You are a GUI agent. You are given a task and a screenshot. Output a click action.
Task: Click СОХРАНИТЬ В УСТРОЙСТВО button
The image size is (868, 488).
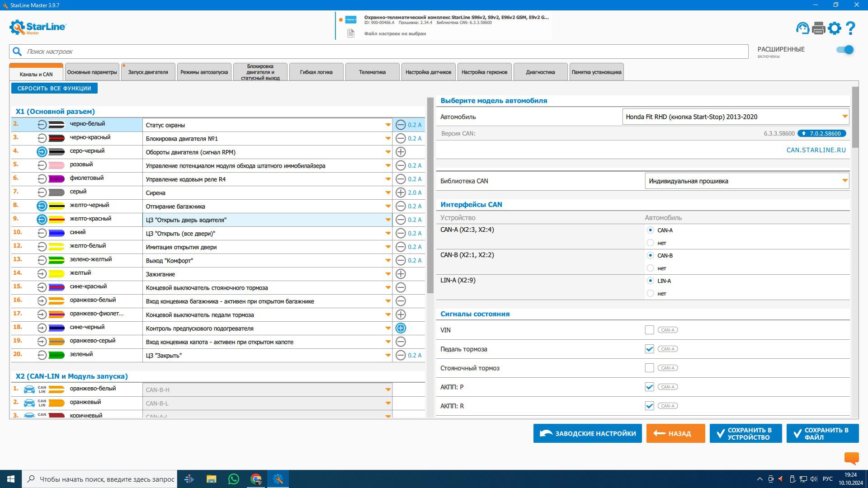(745, 433)
